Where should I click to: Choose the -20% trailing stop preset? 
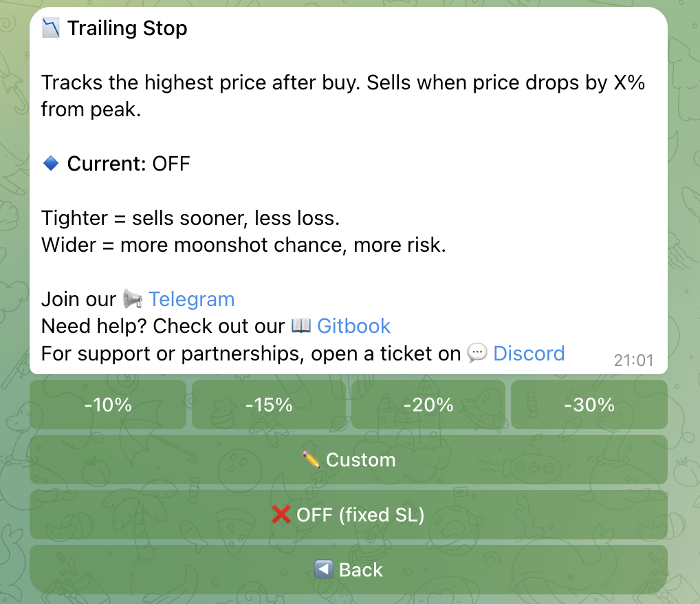(428, 405)
